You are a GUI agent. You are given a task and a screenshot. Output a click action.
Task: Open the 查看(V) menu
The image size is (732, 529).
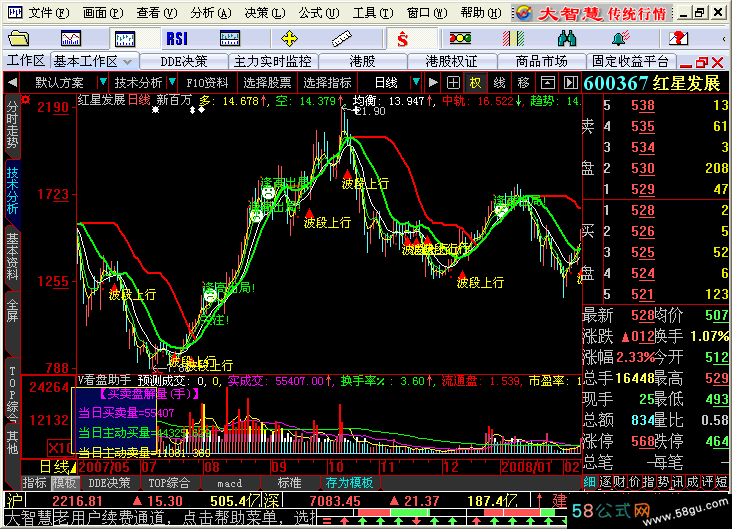pos(157,13)
